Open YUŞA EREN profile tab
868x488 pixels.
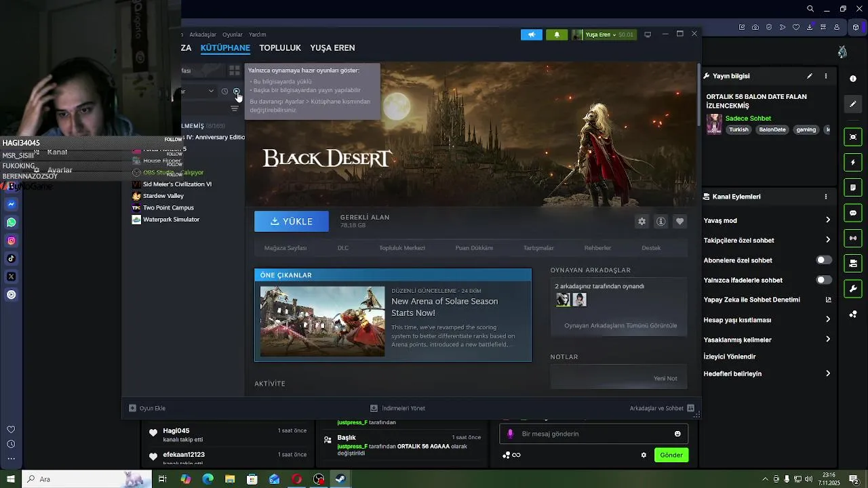[x=332, y=48]
